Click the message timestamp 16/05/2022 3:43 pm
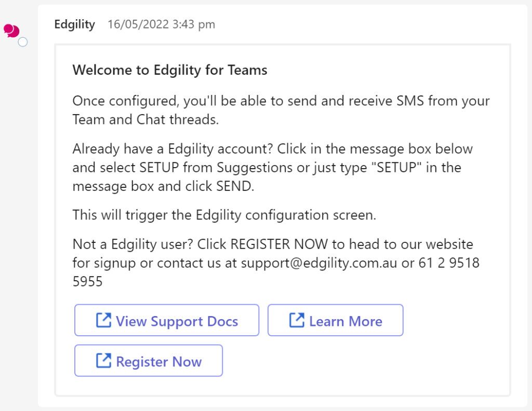 pos(161,24)
